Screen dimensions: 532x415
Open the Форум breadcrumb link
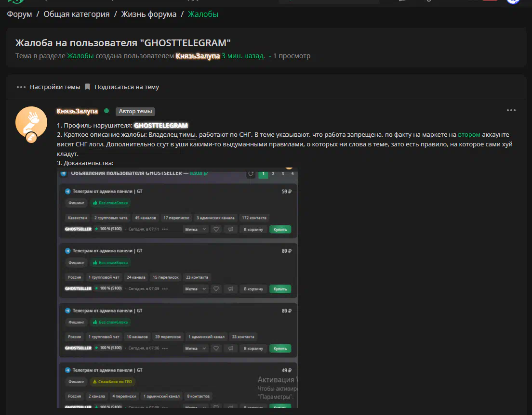tap(19, 14)
